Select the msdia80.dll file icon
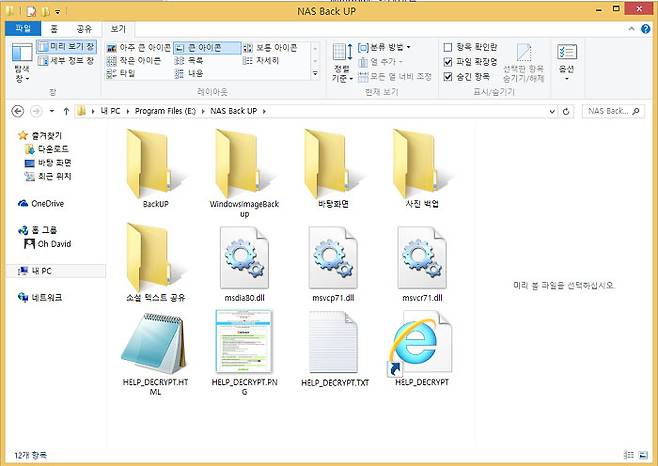 [243, 259]
